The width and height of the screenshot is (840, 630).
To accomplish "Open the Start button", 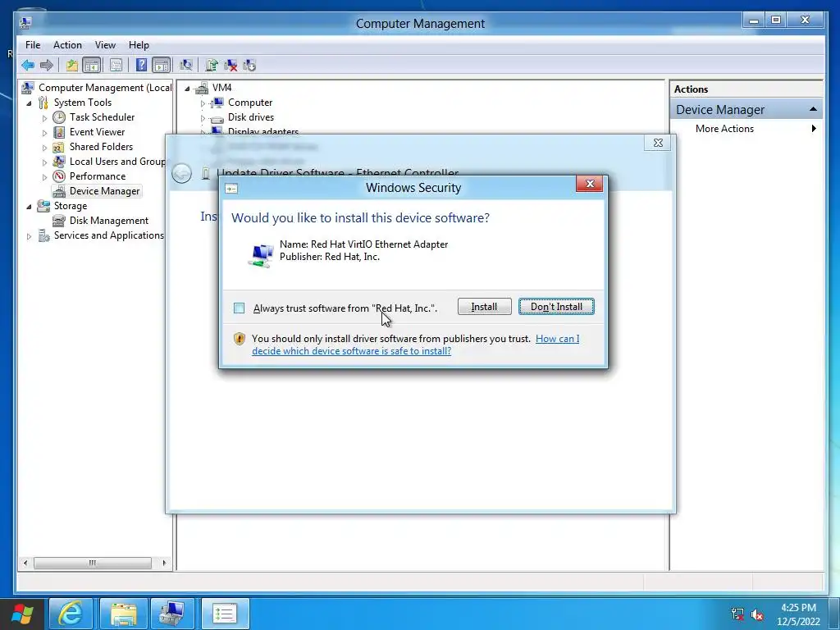I will 22,614.
